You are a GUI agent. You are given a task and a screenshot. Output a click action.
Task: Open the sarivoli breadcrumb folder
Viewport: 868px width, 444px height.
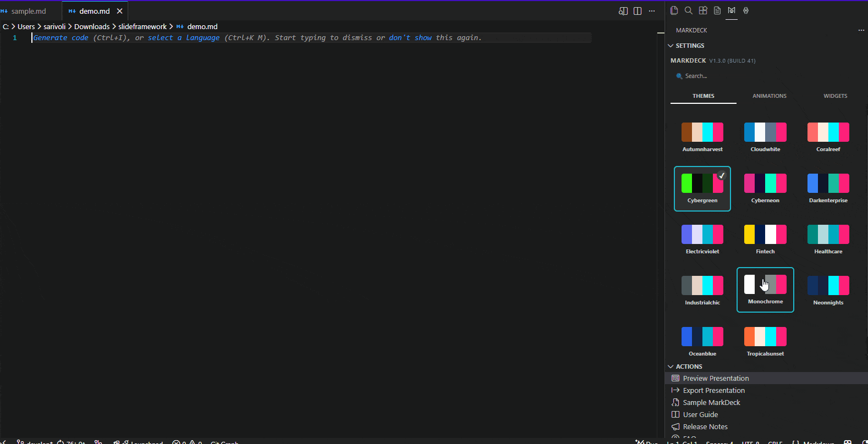click(54, 26)
